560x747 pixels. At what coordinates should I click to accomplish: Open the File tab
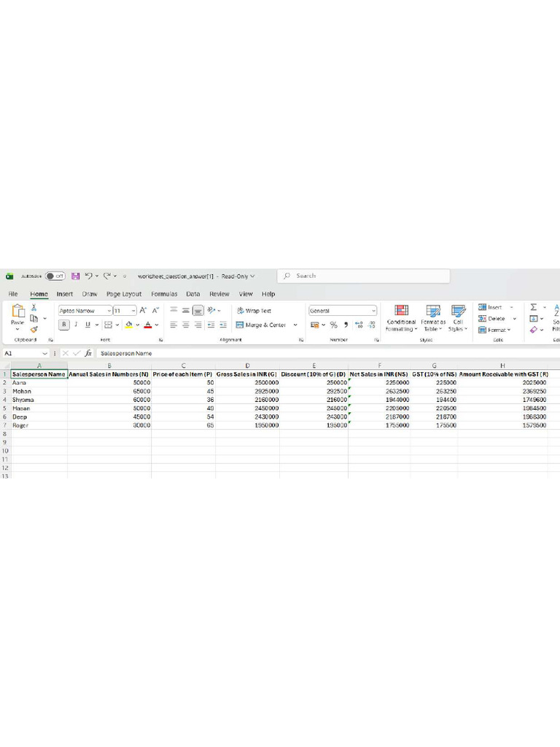coord(13,294)
